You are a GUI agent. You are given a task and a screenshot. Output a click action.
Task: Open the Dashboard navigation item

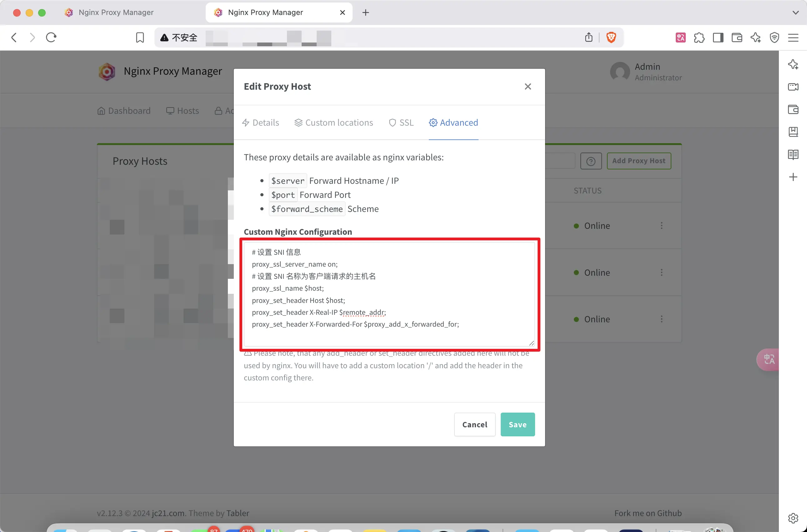(124, 111)
